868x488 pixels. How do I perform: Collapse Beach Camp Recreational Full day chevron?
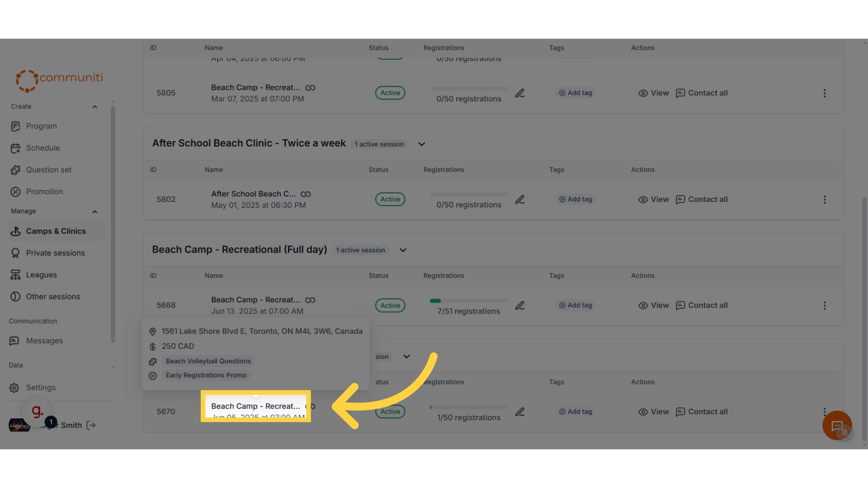click(x=403, y=250)
